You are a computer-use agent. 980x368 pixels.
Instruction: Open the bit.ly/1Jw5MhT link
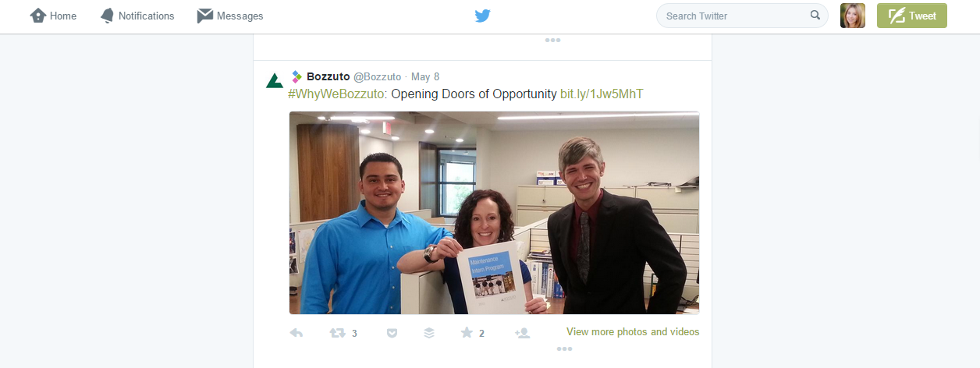point(602,94)
